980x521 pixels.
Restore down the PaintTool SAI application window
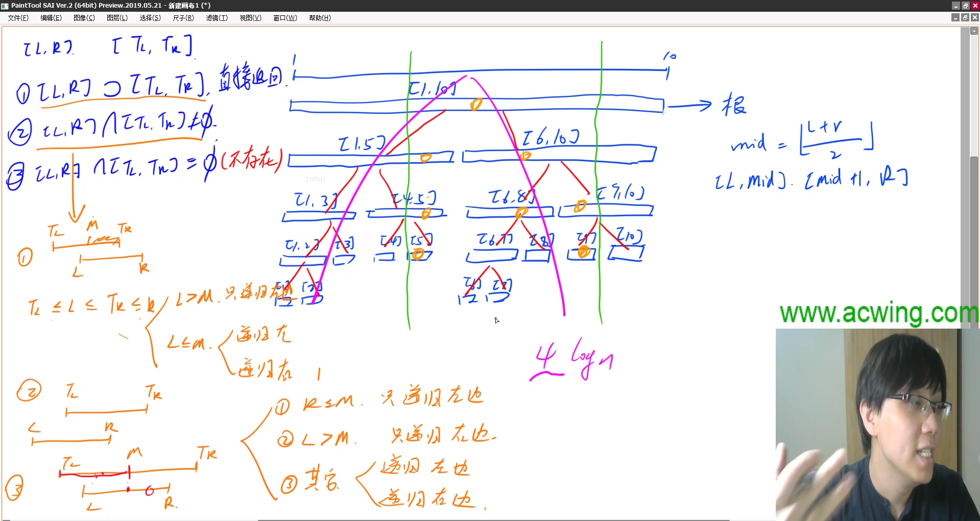(965, 6)
